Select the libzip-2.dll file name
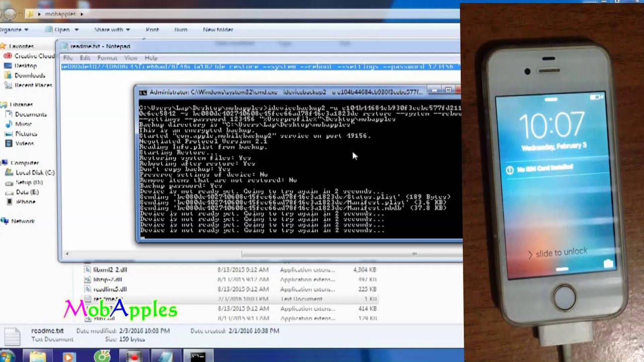644x362 pixels. pyautogui.click(x=108, y=280)
